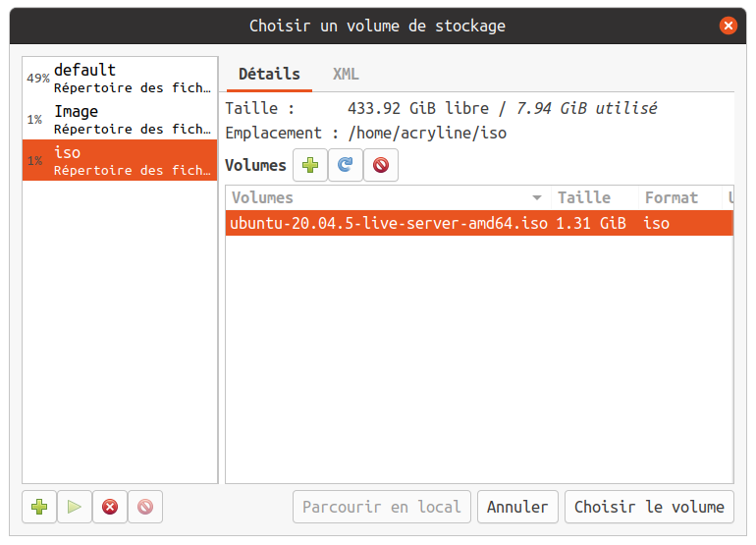Delete the selected storage pool

(x=145, y=507)
